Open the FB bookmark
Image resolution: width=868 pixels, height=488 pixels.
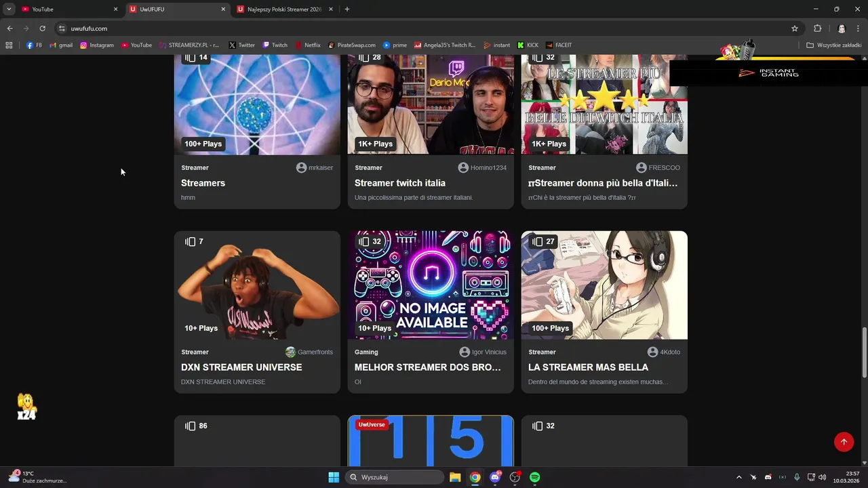(35, 45)
